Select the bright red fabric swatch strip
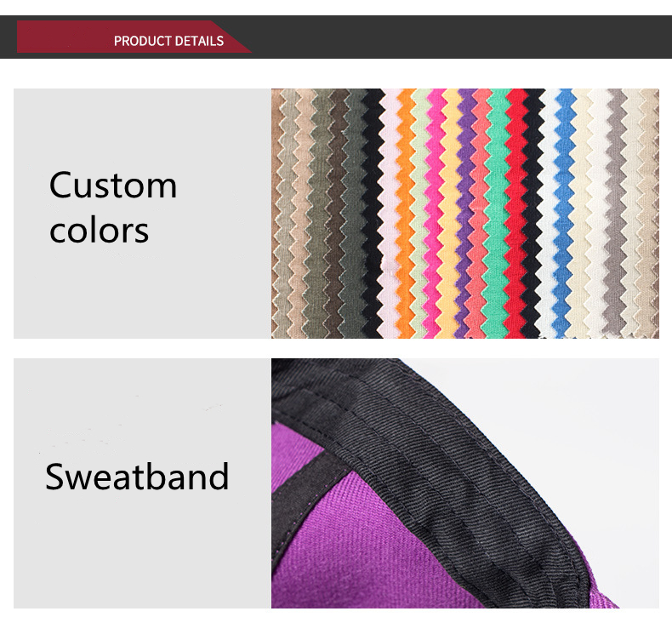672x617 pixels. tap(516, 214)
